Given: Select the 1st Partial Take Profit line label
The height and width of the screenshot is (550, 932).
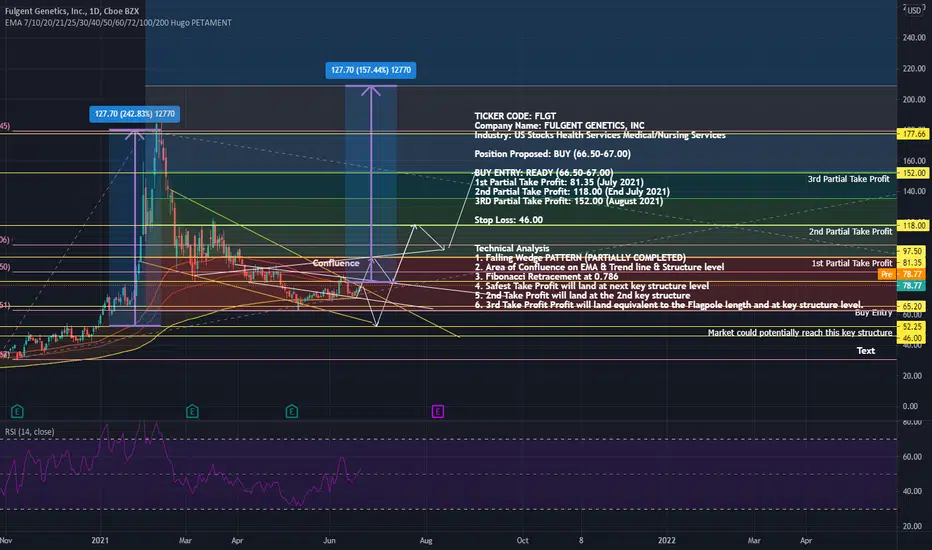Looking at the screenshot, I should point(852,263).
